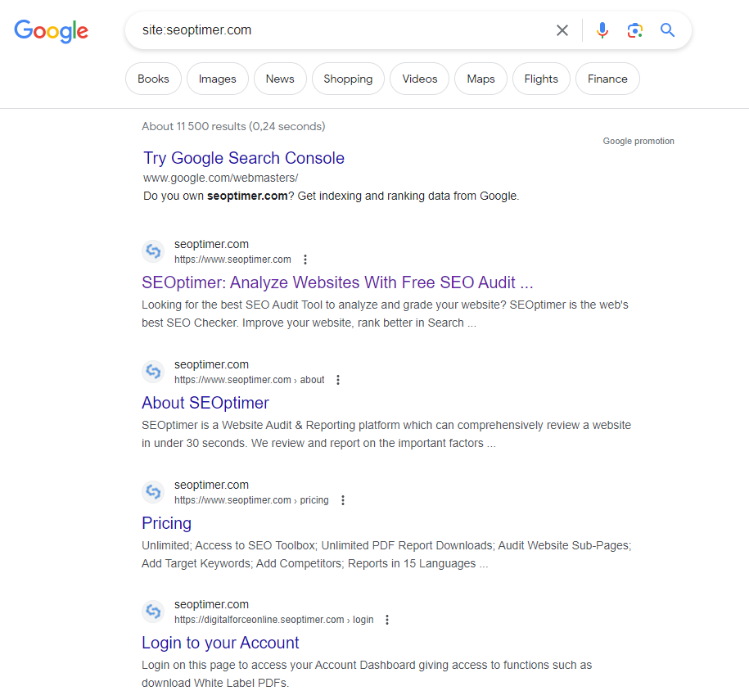Start voice search with microphone icon

pyautogui.click(x=602, y=30)
